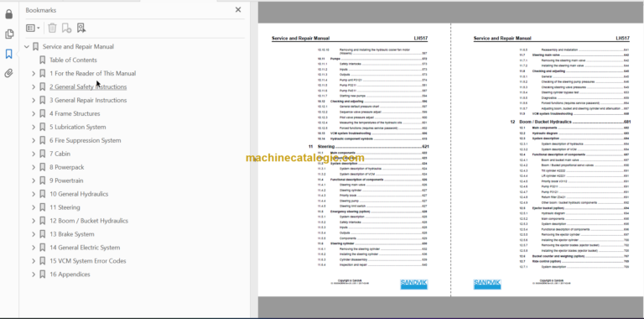Open the bookmark options menu dropdown
This screenshot has height=319, width=644.
point(33,28)
